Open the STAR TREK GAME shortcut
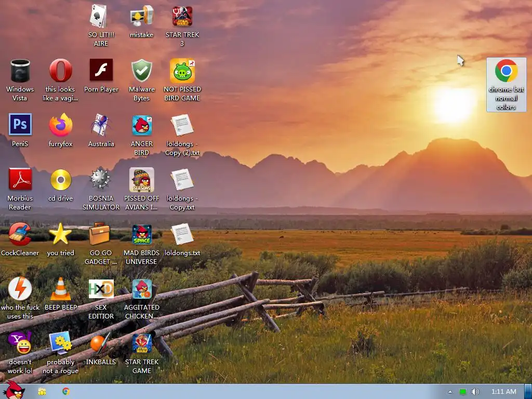The width and height of the screenshot is (532, 399). [x=142, y=343]
